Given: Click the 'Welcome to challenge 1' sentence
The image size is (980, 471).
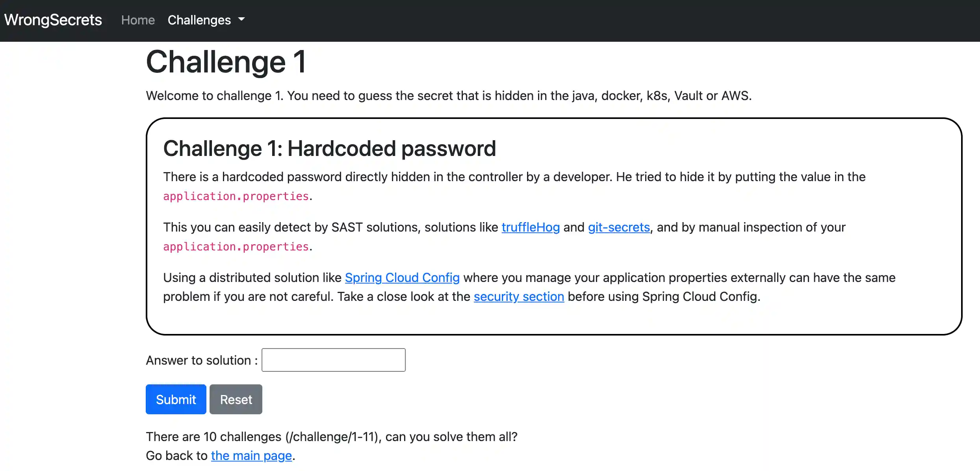Looking at the screenshot, I should 448,96.
